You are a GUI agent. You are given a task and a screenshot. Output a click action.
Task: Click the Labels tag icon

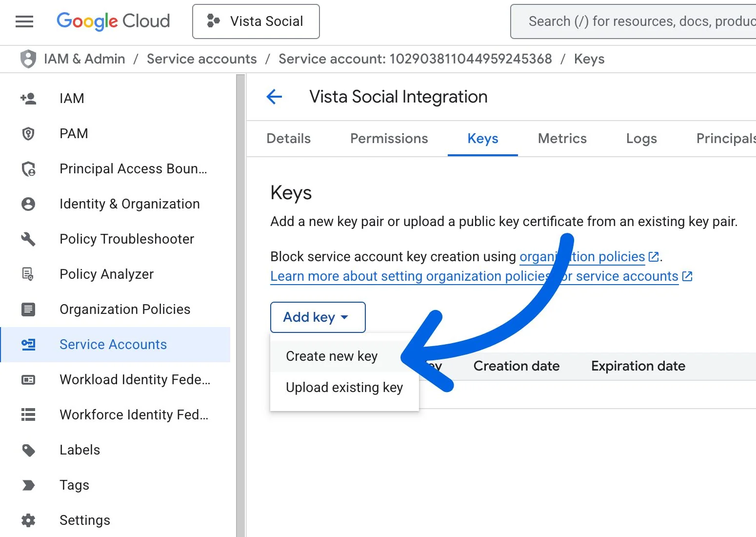(x=28, y=450)
